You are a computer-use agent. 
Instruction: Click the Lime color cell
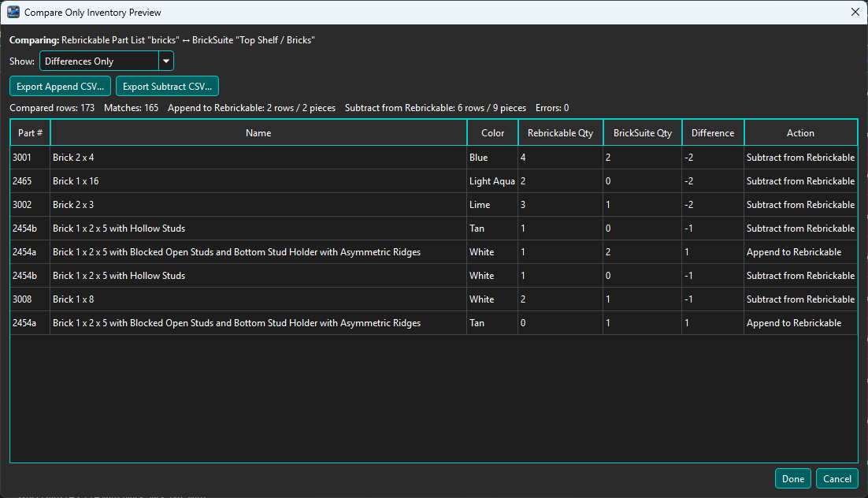tap(492, 204)
